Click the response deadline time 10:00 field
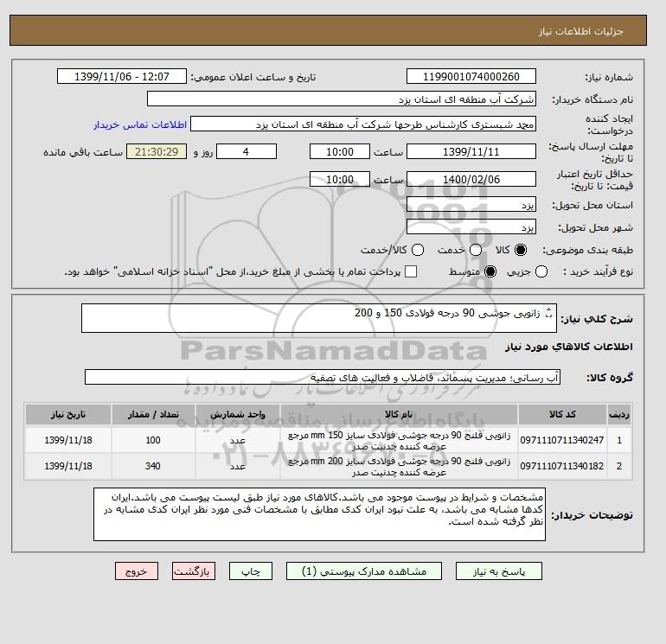Viewport: 666px width, 644px height. coord(340,151)
